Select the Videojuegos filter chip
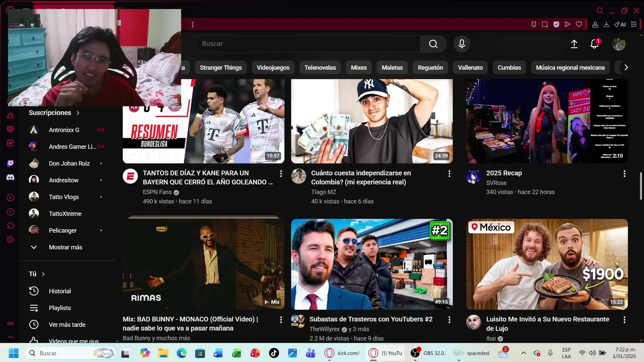The height and width of the screenshot is (362, 644). click(273, 67)
